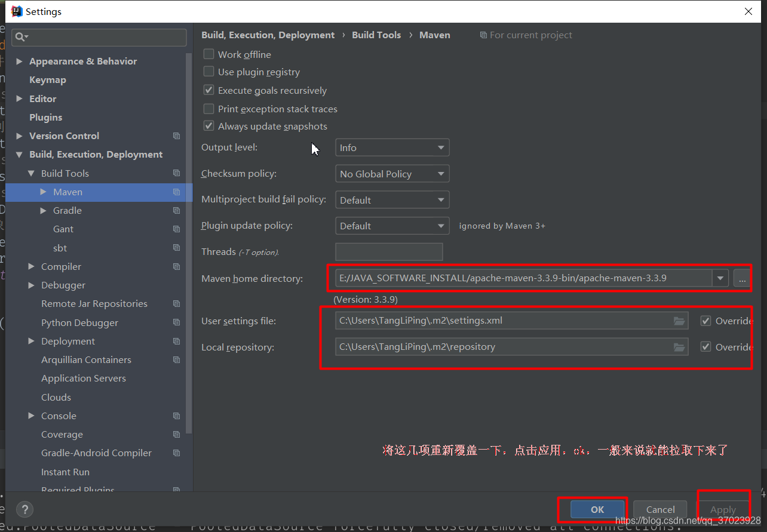Click folder browse icon for User settings file
The image size is (767, 532).
click(679, 321)
